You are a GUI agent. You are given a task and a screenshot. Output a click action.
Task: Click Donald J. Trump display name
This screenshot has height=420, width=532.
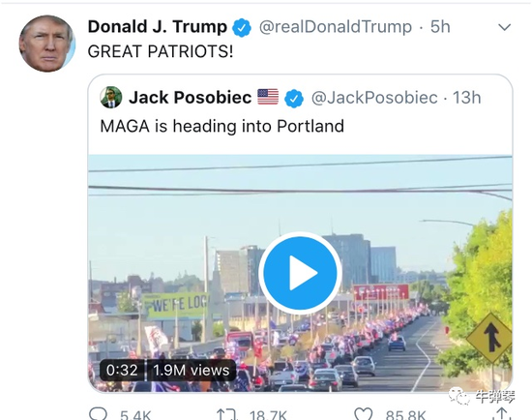pos(158,26)
